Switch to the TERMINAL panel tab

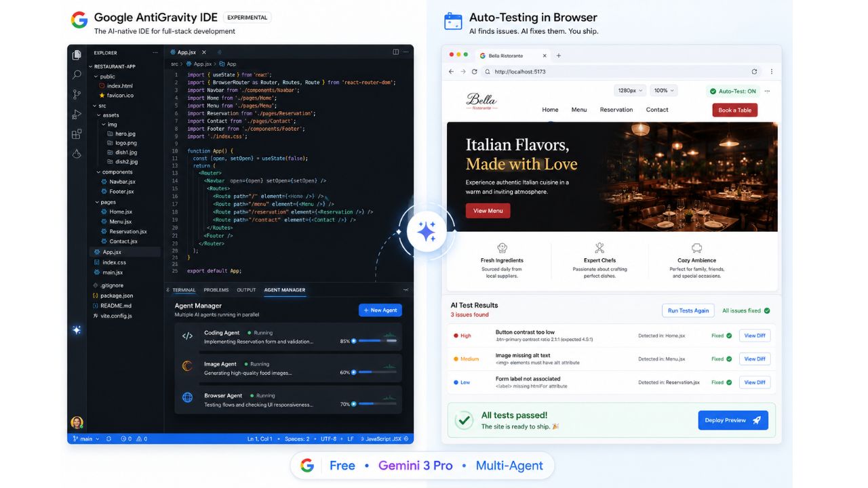click(x=184, y=290)
